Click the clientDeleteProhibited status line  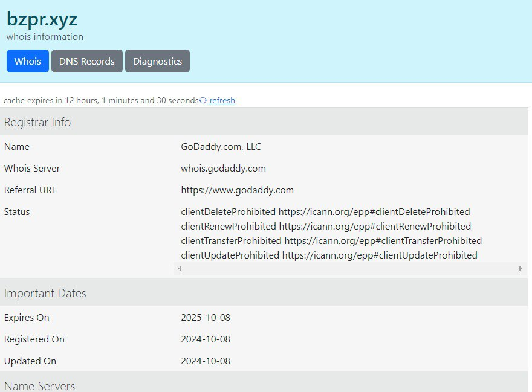(325, 212)
